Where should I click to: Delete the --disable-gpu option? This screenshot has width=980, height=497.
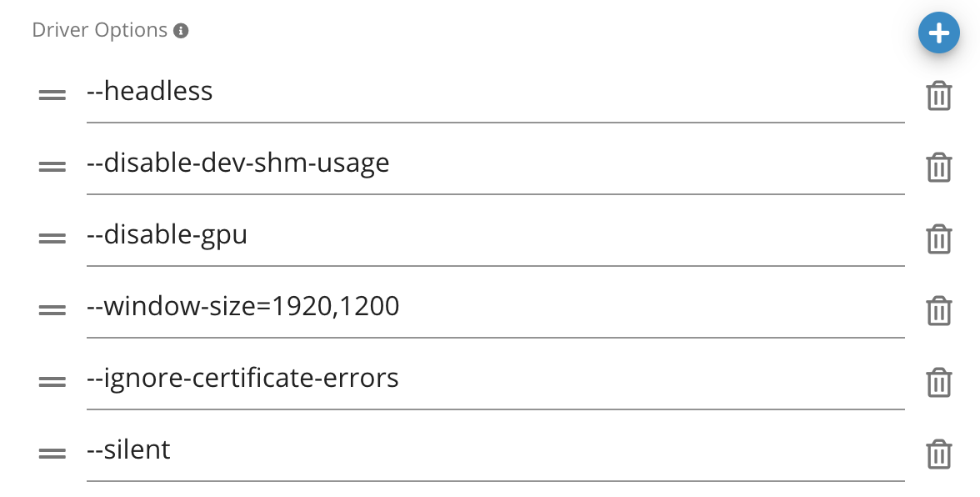click(x=939, y=239)
